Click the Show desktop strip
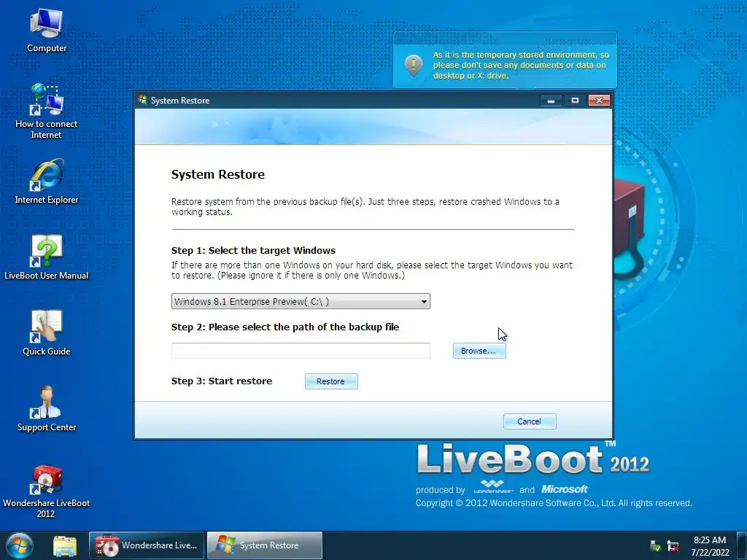The height and width of the screenshot is (560, 747). [742, 545]
